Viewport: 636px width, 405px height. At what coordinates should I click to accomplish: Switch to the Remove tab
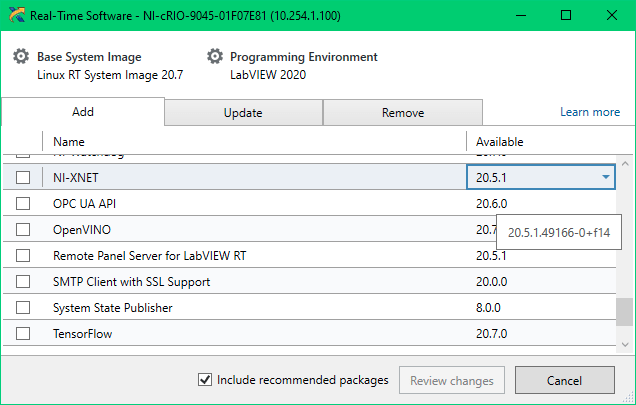pyautogui.click(x=403, y=112)
